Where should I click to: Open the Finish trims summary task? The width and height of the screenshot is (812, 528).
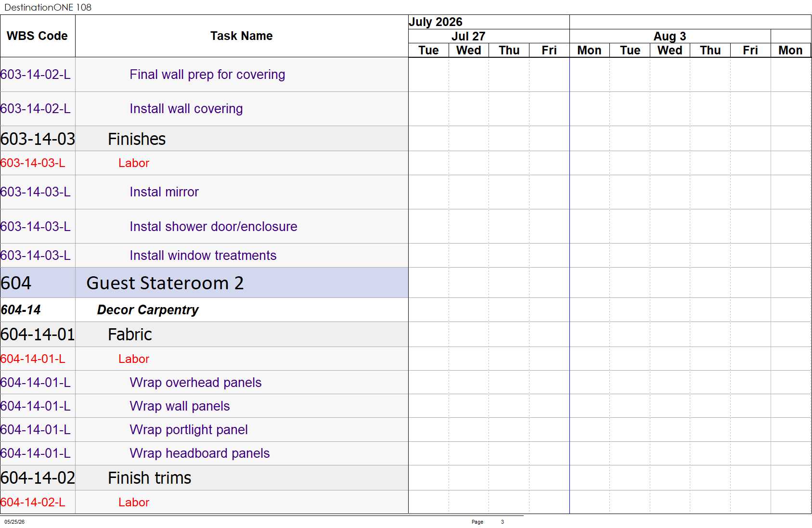pyautogui.click(x=150, y=478)
